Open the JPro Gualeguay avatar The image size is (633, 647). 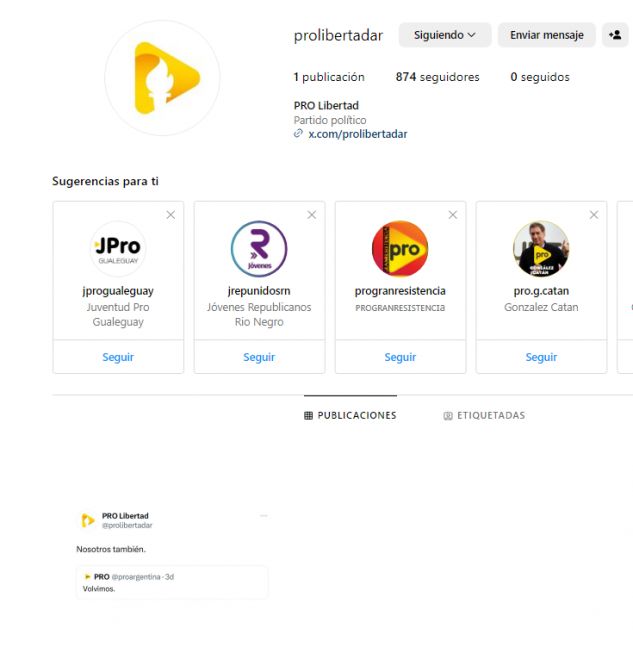118,249
